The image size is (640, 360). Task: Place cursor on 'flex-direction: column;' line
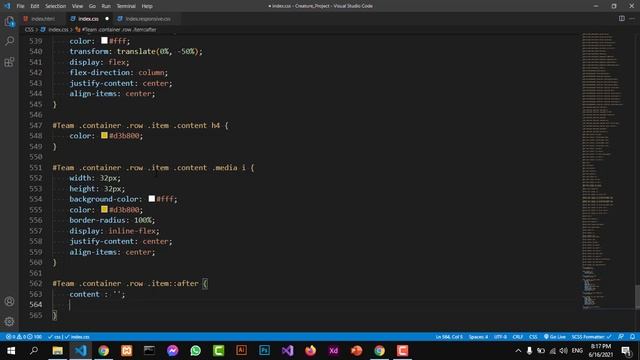[118, 73]
